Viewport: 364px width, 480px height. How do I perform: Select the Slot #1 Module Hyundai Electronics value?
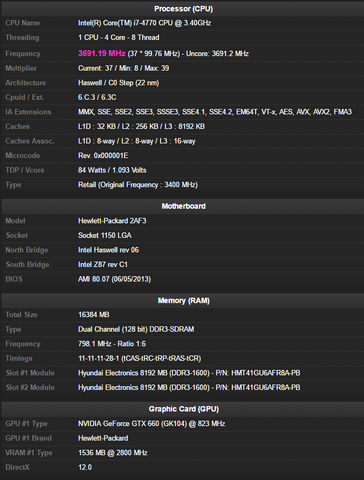pos(189,373)
